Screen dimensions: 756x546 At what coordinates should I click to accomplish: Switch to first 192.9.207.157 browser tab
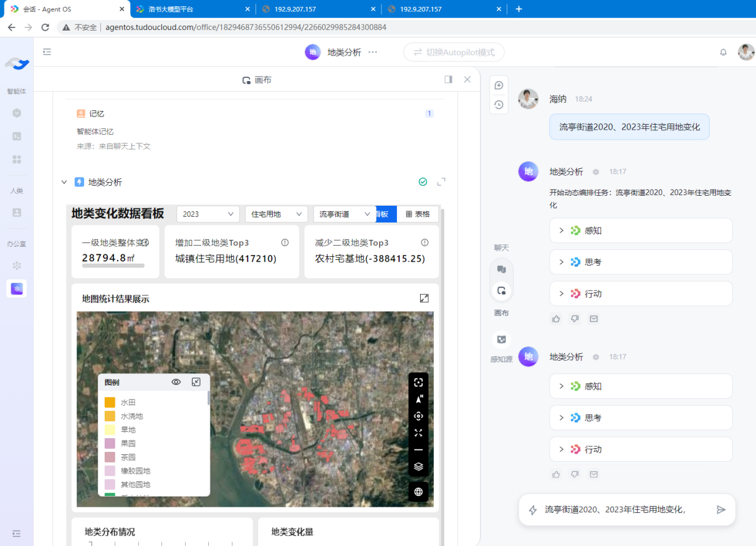click(x=318, y=9)
